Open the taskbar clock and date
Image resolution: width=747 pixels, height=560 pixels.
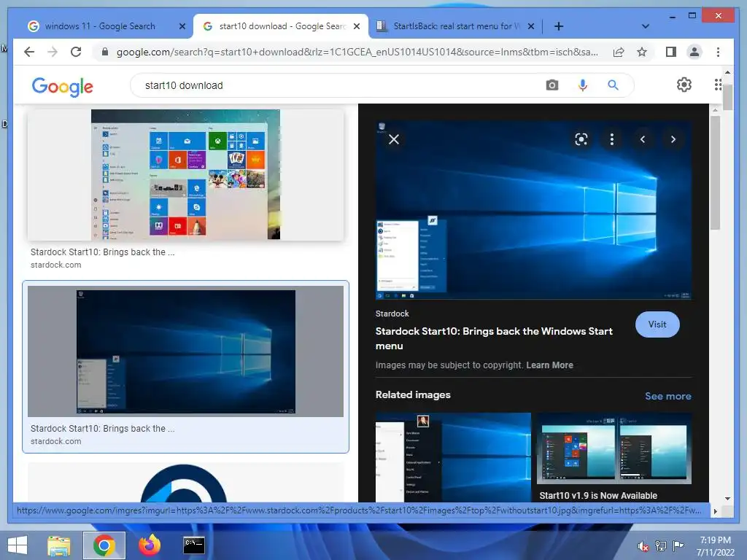715,546
